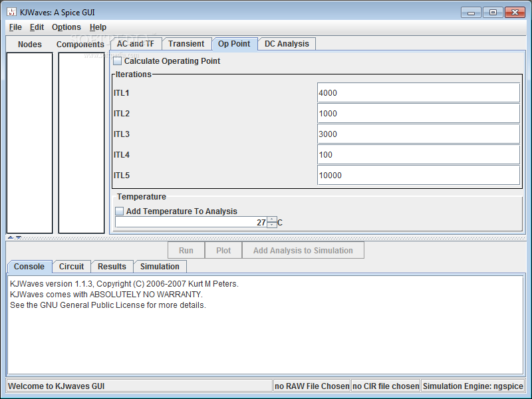Decrease temperature with spinner down arrow
Viewport: 532px width, 399px height.
[272, 225]
